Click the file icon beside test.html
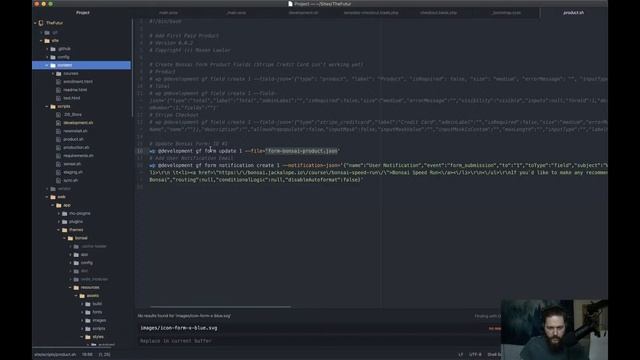 coord(58,98)
